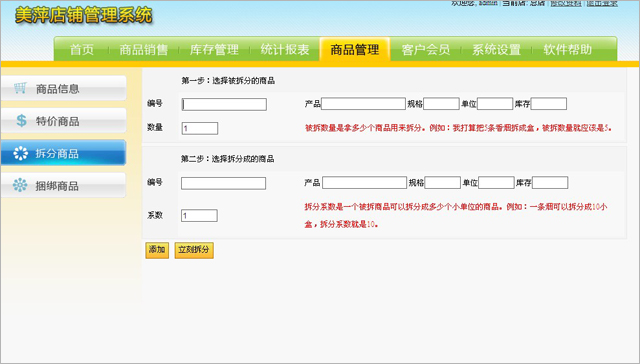The height and width of the screenshot is (364, 640).
Task: Focus the step two 编号 input field
Action: click(223, 183)
